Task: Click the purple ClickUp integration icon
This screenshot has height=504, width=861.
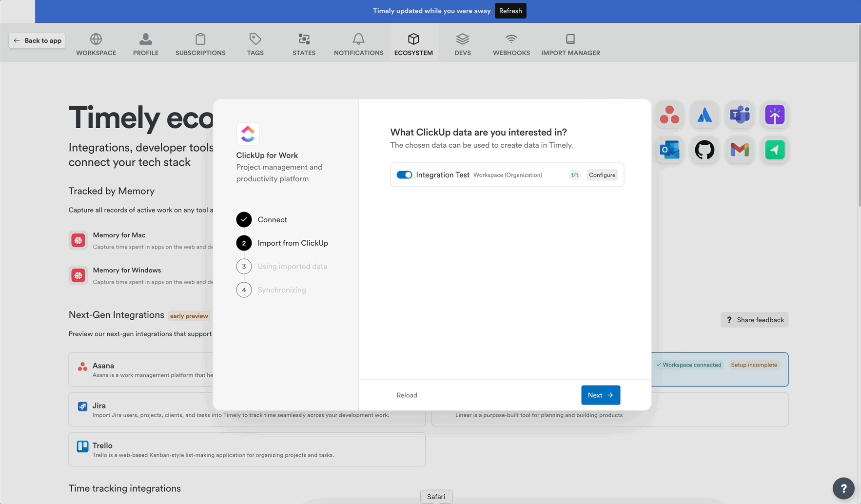Action: [x=775, y=116]
